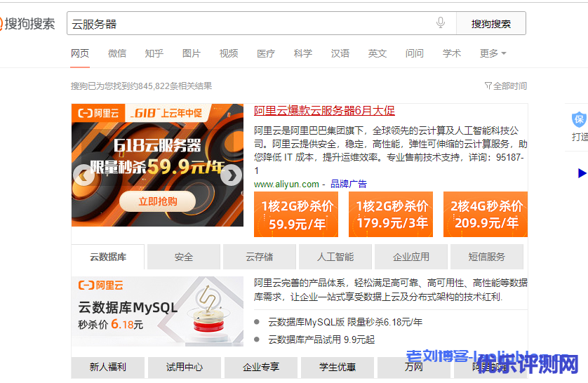Open the 云数据库MySQL promotional thumbnail
This screenshot has height=383, width=588.
157,311
